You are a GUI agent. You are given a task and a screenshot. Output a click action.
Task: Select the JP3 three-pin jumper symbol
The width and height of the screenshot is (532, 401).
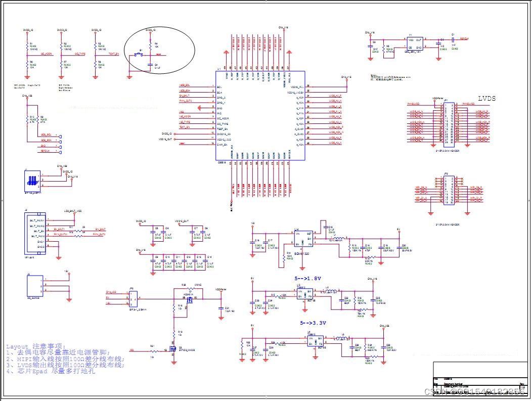[x=133, y=299]
